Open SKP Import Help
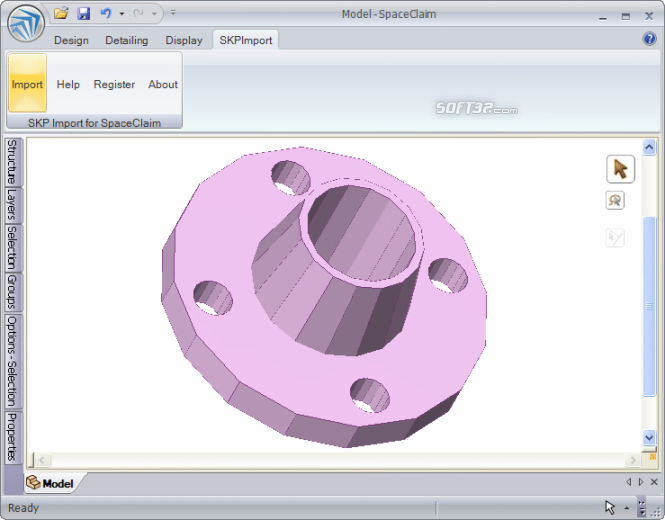 68,84
